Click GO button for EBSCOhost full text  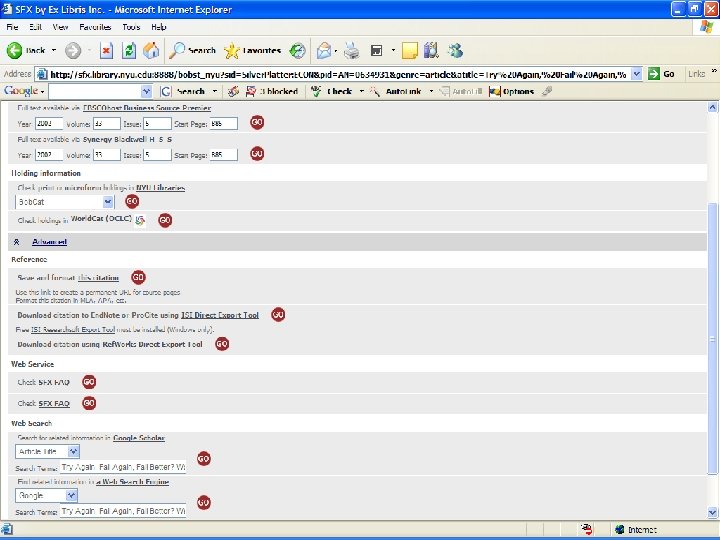point(257,122)
